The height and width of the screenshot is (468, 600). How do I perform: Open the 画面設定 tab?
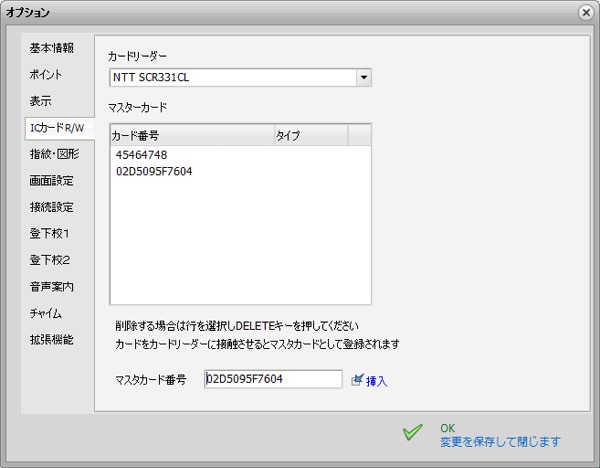52,181
